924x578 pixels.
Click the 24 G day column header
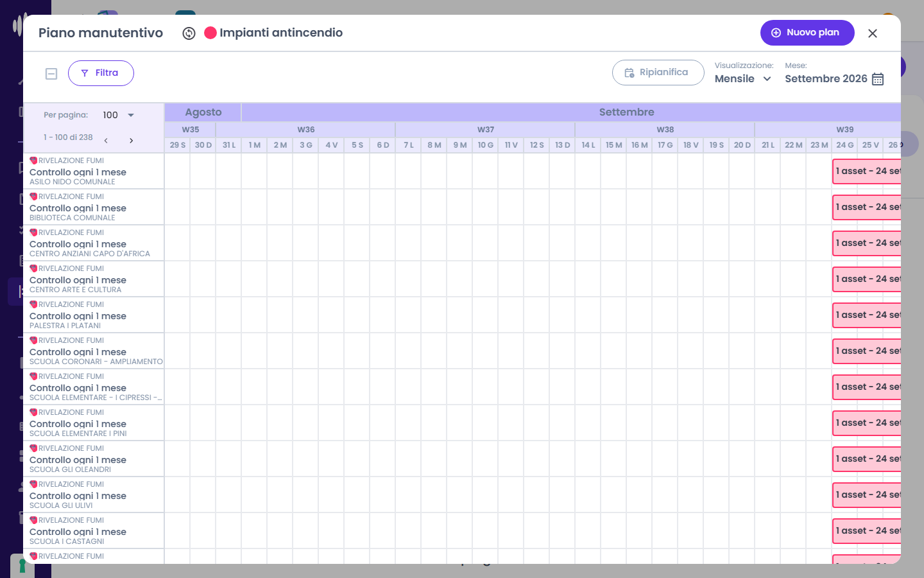845,145
